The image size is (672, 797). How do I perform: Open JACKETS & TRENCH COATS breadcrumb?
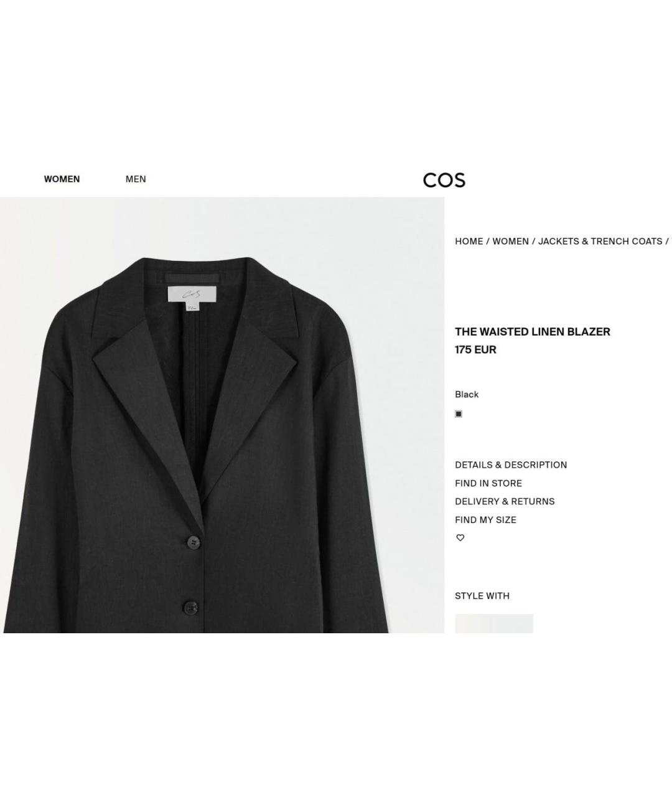click(x=600, y=242)
